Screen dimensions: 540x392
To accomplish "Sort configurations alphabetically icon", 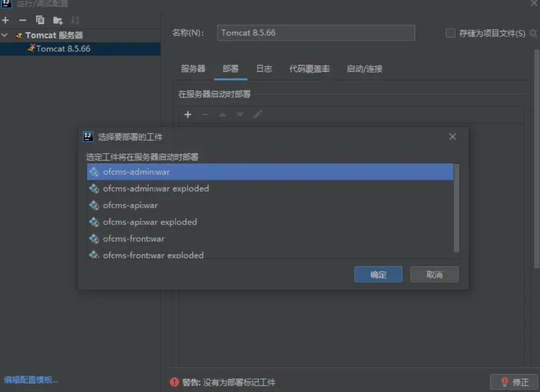I will coord(75,20).
